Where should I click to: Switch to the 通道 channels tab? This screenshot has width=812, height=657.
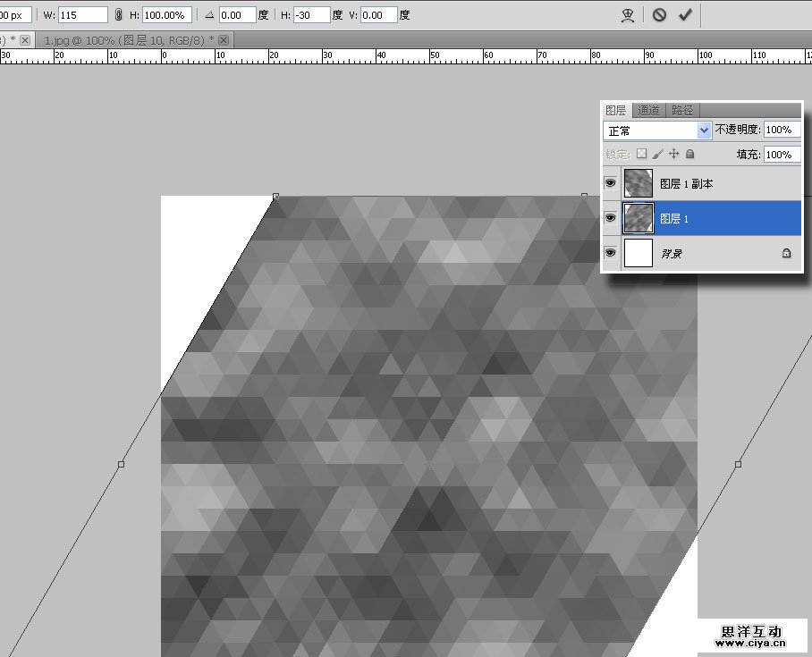click(x=648, y=111)
